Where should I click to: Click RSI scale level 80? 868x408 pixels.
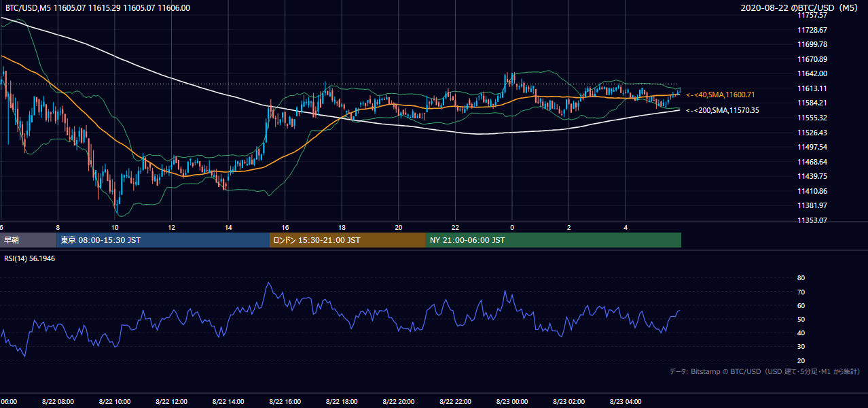coord(801,278)
